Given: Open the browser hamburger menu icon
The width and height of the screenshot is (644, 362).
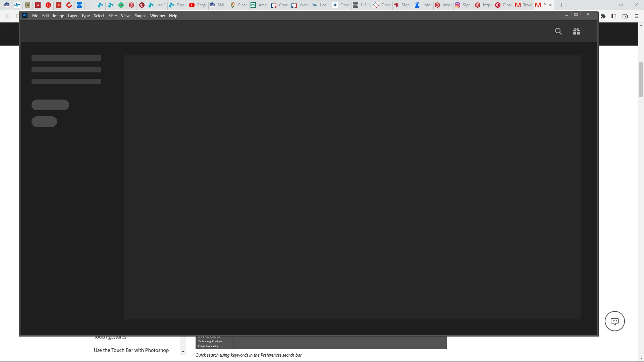Looking at the screenshot, I should pyautogui.click(x=636, y=16).
